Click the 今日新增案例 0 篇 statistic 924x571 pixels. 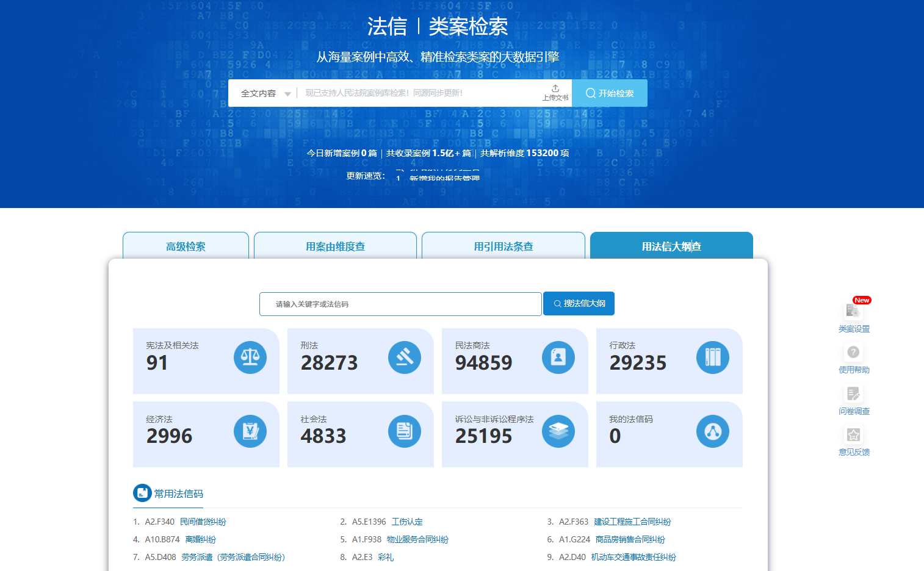point(342,153)
